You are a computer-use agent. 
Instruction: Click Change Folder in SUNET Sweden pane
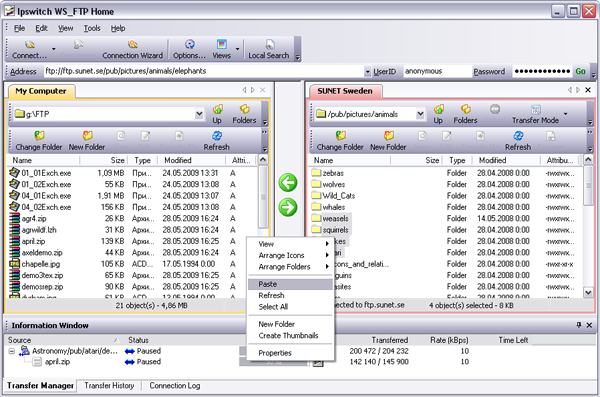tap(340, 141)
